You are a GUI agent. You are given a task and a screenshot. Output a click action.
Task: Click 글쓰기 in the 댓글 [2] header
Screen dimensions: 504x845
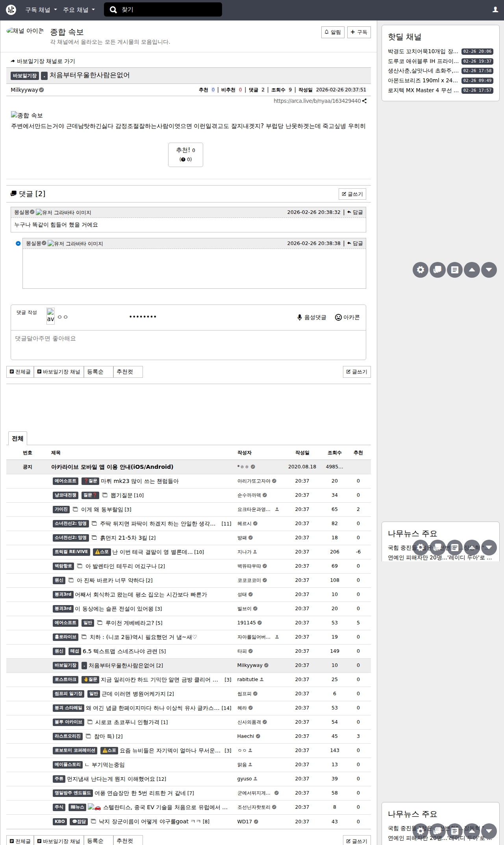(x=352, y=194)
